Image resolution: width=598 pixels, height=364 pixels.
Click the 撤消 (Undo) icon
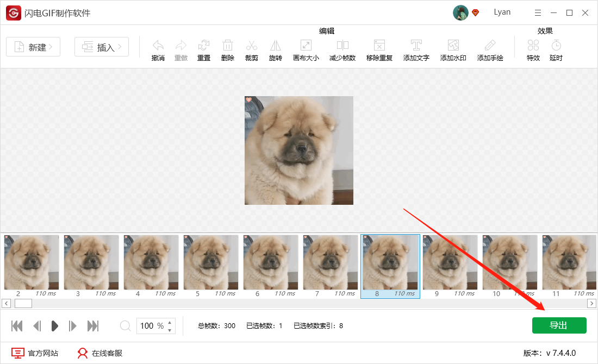[x=158, y=48]
